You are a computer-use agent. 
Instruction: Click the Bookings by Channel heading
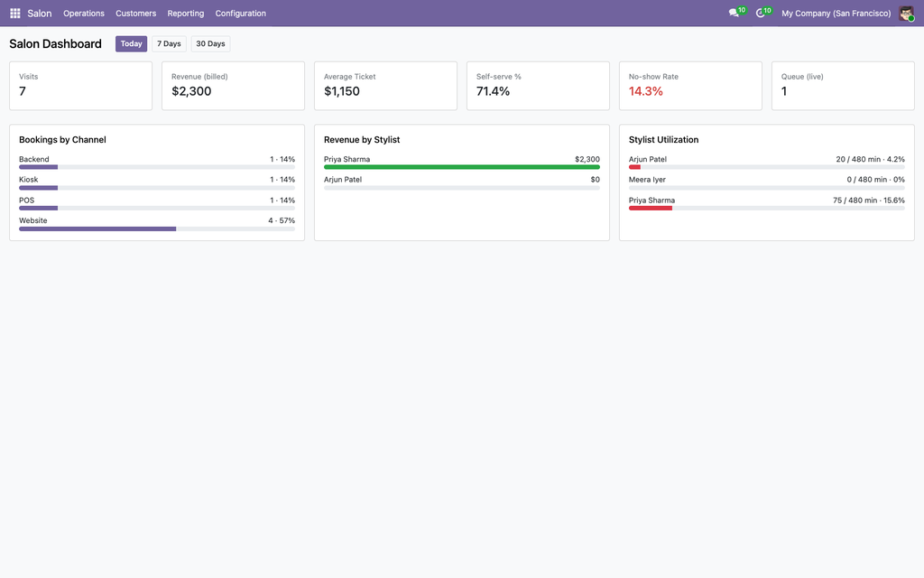pyautogui.click(x=62, y=140)
